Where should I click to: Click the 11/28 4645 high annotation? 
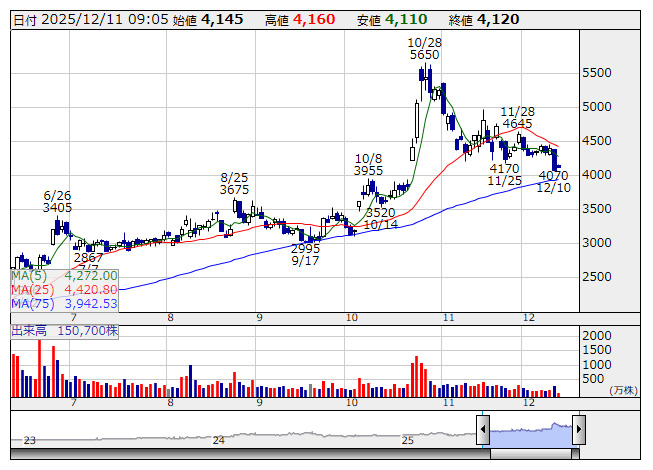[x=517, y=117]
